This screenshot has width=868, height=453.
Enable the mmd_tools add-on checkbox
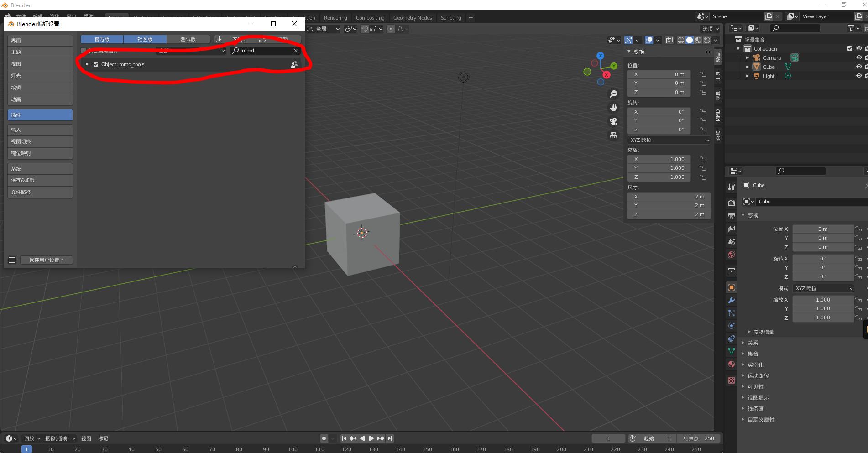pos(96,64)
